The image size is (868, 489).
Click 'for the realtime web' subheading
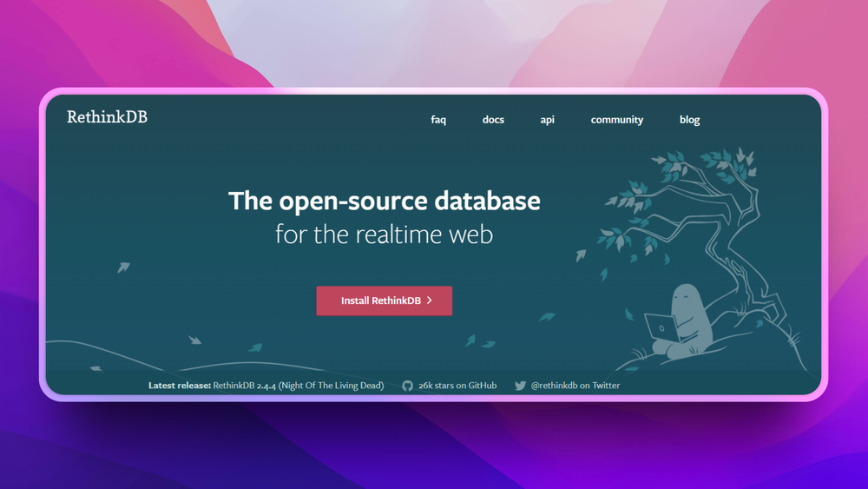(385, 235)
